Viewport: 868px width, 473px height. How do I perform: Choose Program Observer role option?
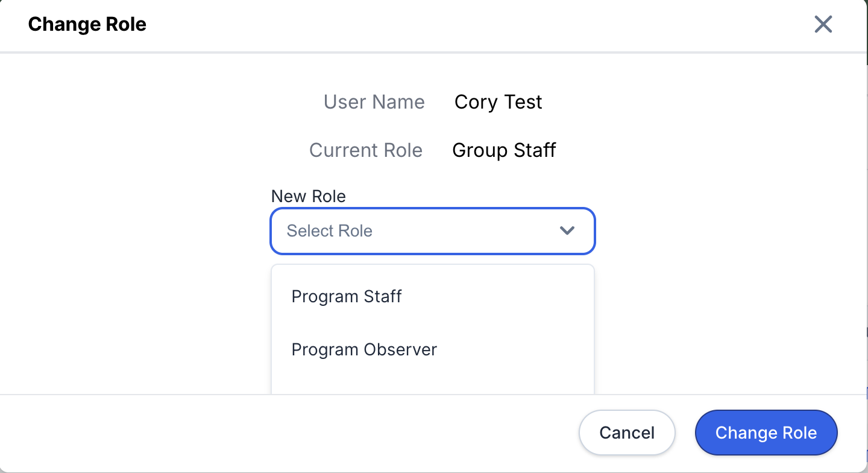(x=433, y=350)
